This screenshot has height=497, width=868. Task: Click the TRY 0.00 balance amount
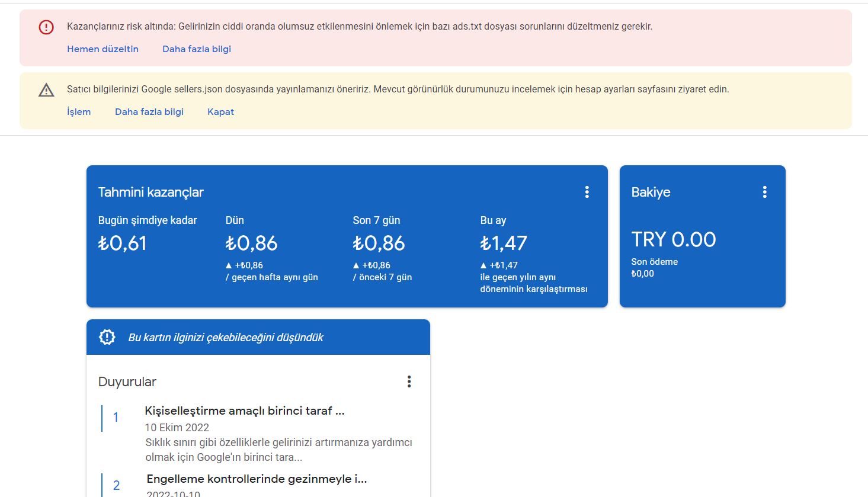pos(674,239)
